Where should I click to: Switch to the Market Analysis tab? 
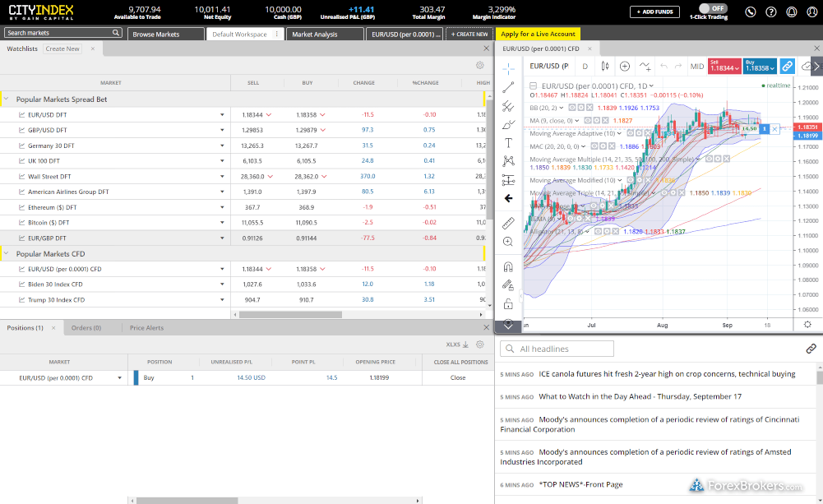coord(325,35)
